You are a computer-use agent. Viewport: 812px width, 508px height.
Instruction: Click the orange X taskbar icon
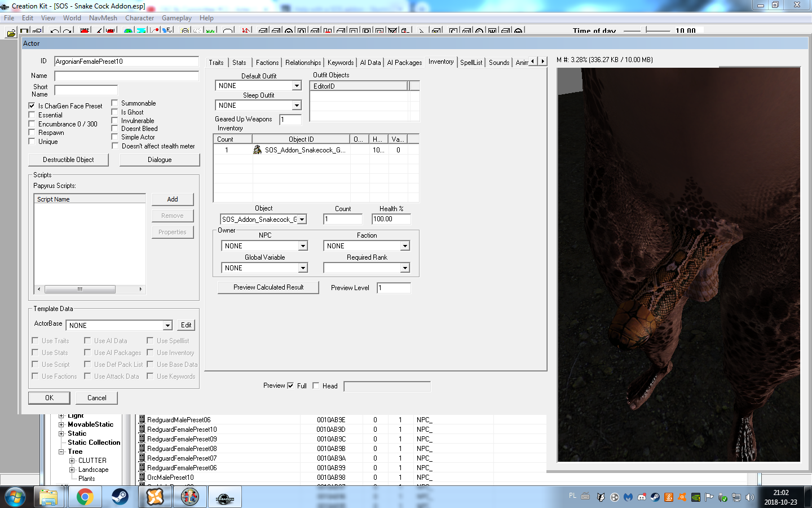pos(155,497)
